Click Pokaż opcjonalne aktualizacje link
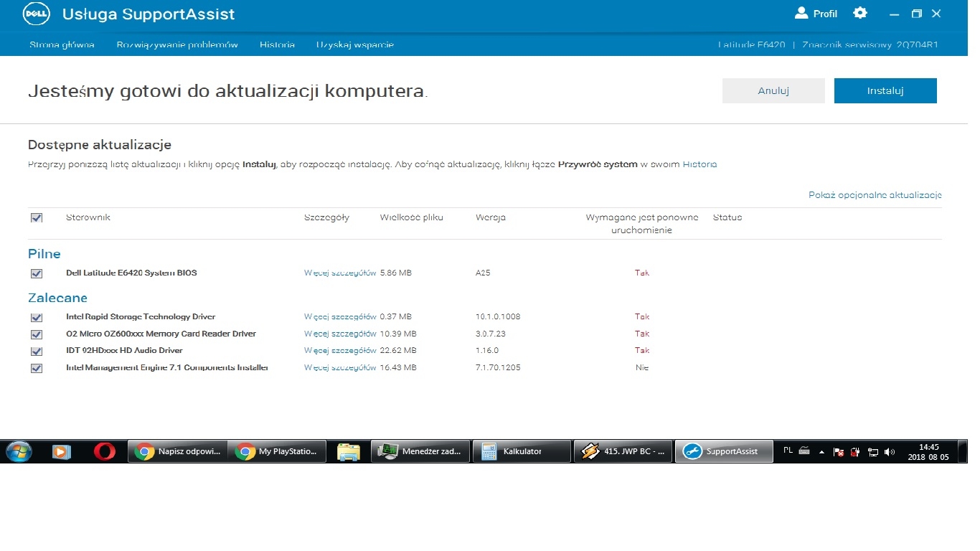Viewport: 980px width, 551px height. 875,195
